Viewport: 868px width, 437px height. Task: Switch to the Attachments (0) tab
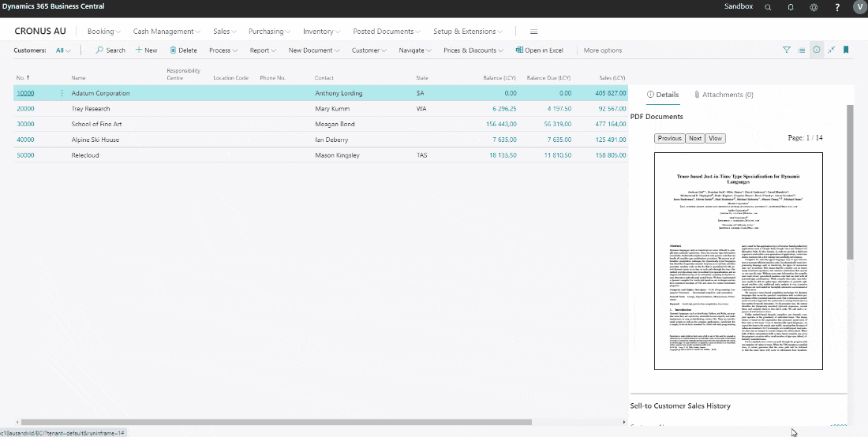724,95
